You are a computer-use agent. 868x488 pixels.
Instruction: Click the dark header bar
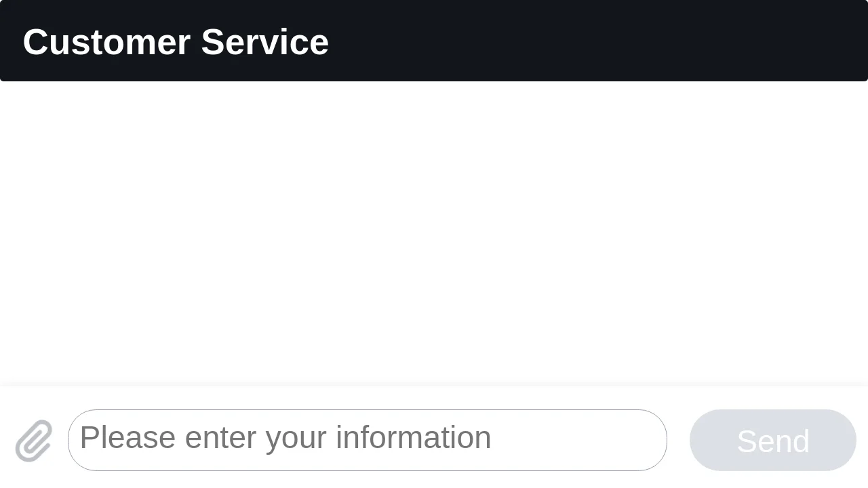point(434,41)
